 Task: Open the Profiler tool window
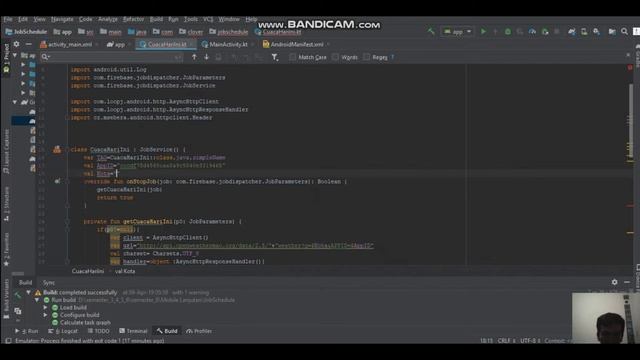coord(199,331)
